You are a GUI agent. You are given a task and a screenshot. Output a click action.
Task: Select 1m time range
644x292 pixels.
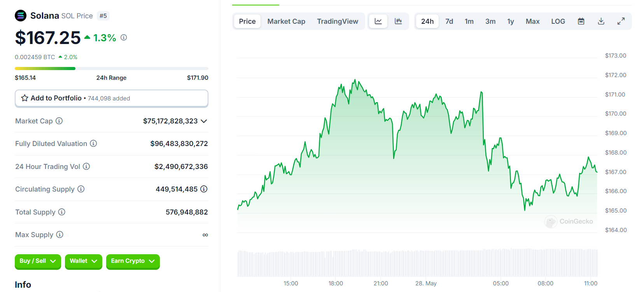[x=469, y=21]
